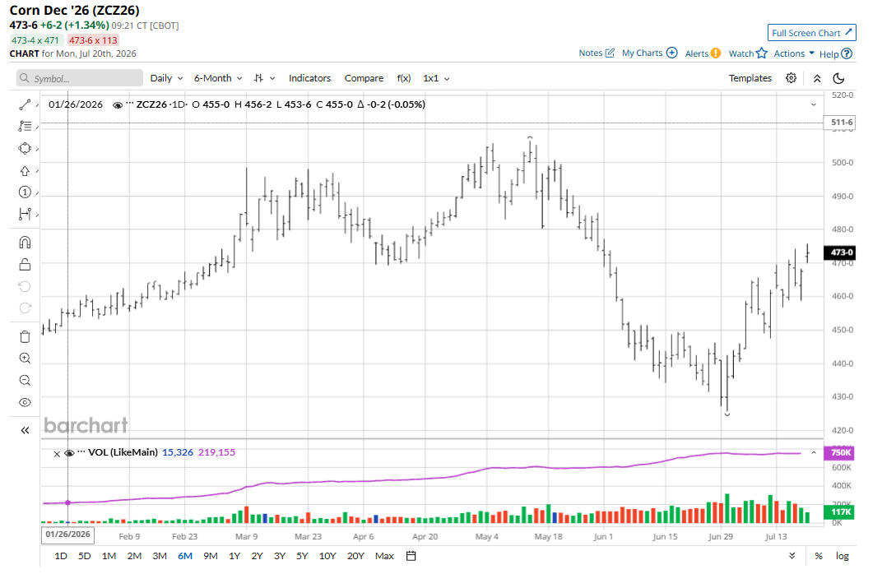Viewport: 896px width, 588px height.
Task: Open Alerts for ZCZ26
Action: tap(703, 53)
